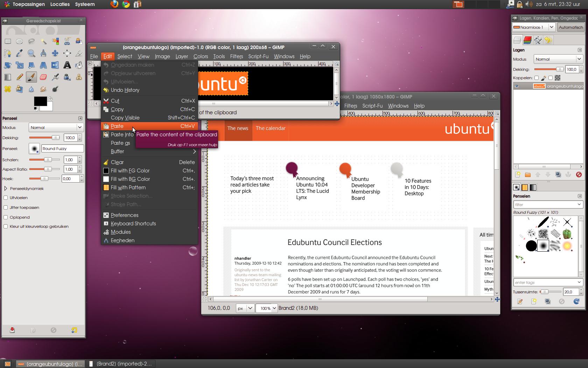Viewport: 588px width, 368px height.
Task: Select the Measure compass tool
Action: tap(43, 53)
